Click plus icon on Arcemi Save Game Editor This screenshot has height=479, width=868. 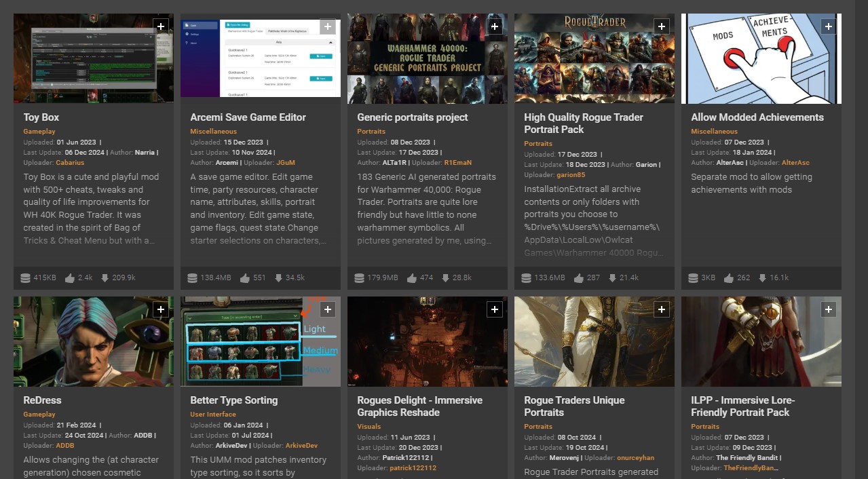point(328,26)
